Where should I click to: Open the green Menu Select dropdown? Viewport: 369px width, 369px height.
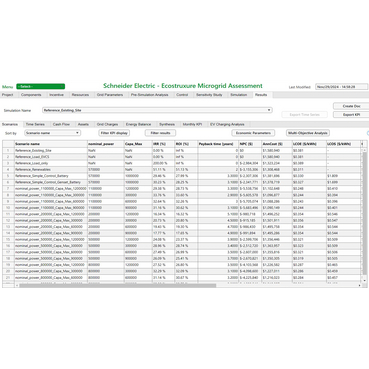click(x=40, y=86)
